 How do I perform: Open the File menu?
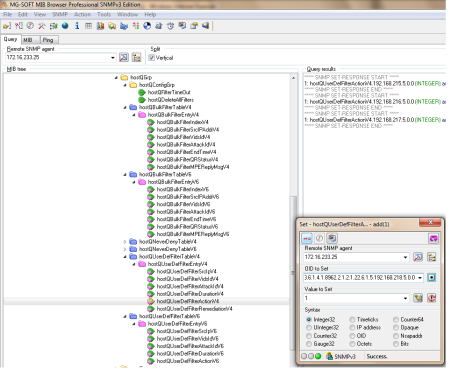[7, 14]
